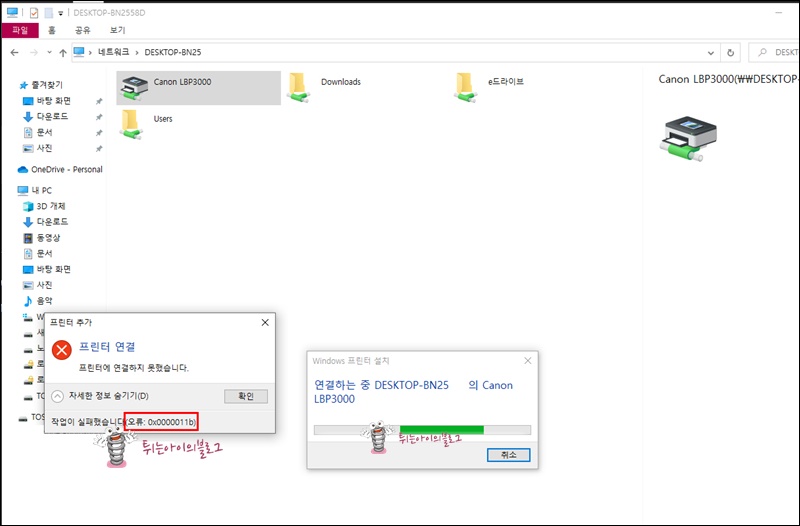Click the Canon LBP3000 details pane title

point(729,79)
